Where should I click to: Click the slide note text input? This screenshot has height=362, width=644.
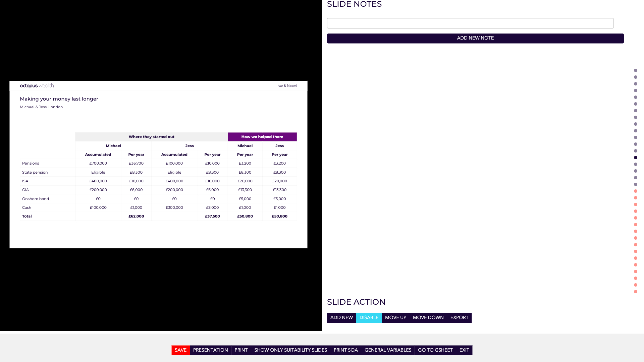tap(470, 23)
